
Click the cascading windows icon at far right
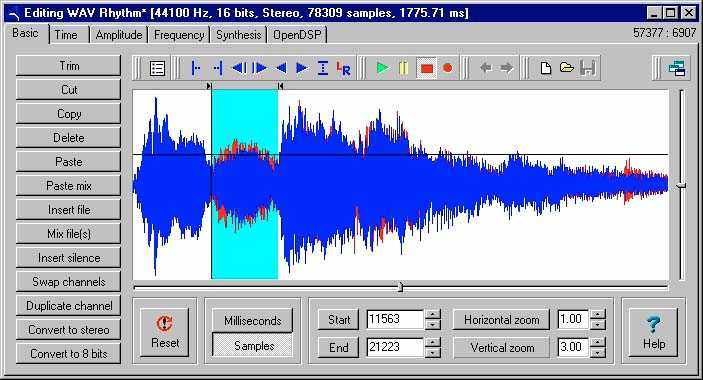click(x=677, y=68)
